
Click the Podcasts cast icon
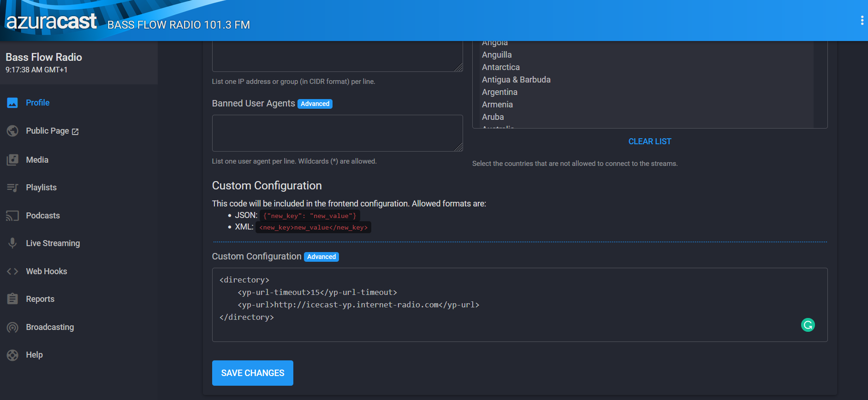12,216
